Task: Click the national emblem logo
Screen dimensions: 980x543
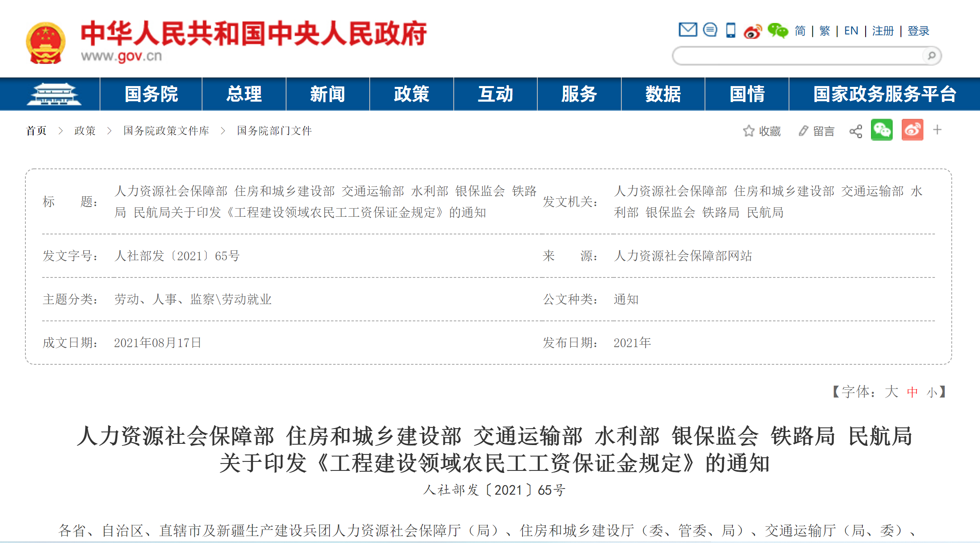Action: pyautogui.click(x=45, y=43)
